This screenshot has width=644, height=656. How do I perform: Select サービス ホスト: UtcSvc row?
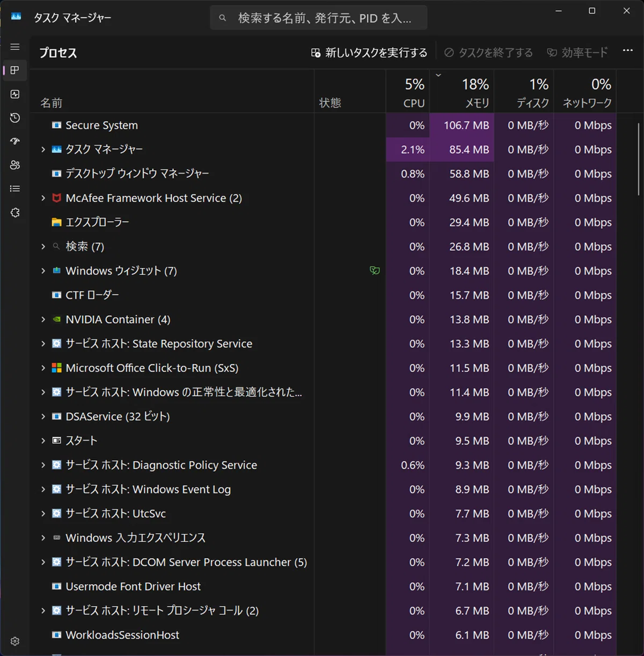[x=323, y=514]
